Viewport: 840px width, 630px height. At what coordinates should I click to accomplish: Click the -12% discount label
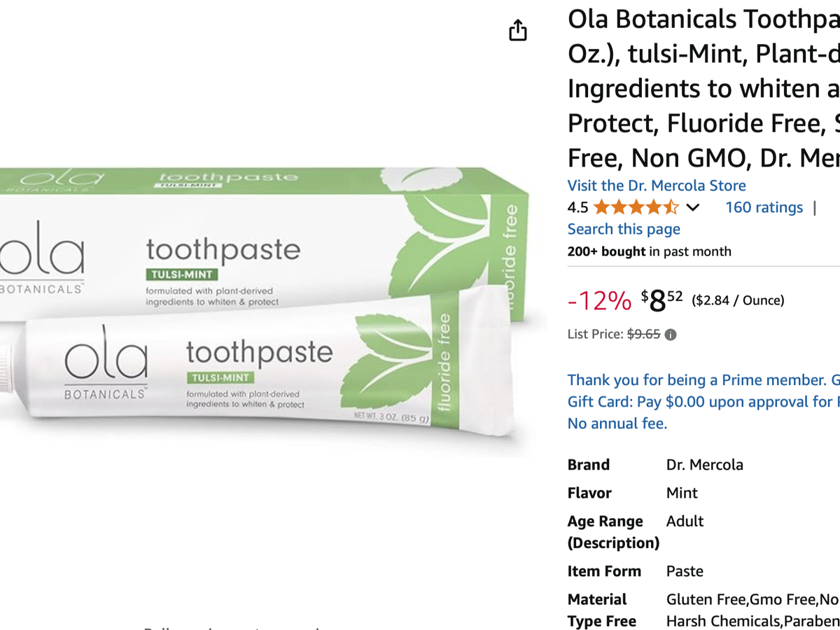tap(599, 301)
